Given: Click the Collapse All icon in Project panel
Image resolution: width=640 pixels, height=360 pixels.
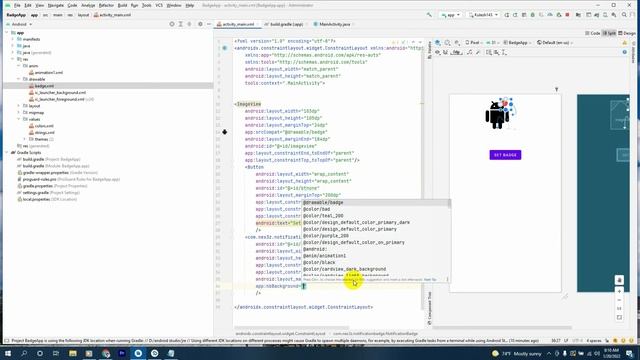Looking at the screenshot, I should click(x=189, y=24).
